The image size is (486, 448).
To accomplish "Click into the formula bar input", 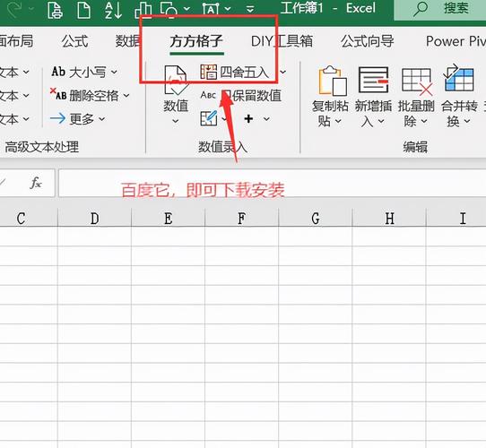I will pos(272,183).
